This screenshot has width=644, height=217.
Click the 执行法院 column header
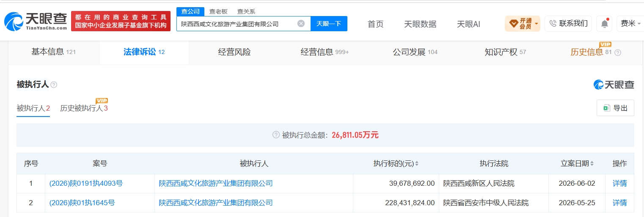494,163
